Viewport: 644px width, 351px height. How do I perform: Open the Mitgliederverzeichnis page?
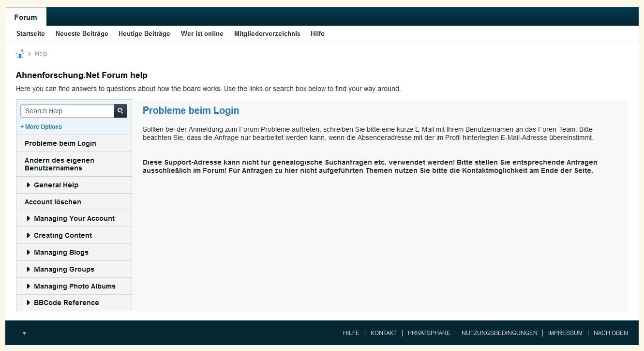pos(267,33)
